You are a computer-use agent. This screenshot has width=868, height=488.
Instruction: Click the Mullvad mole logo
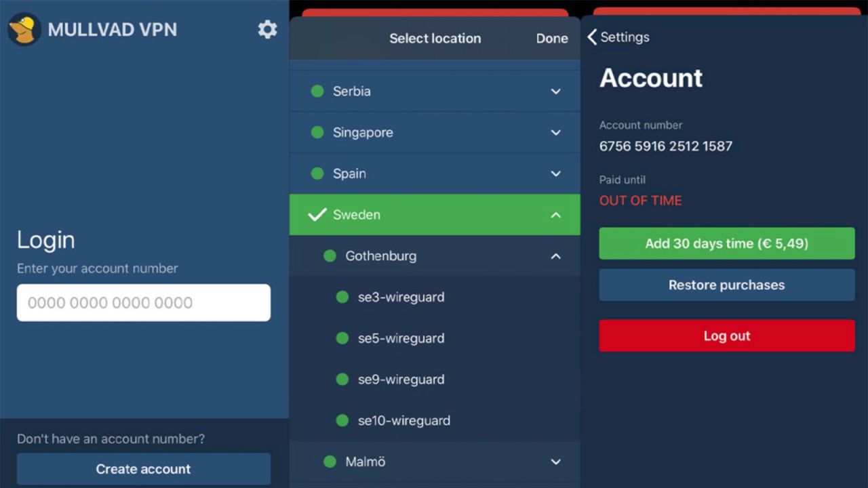tap(24, 30)
